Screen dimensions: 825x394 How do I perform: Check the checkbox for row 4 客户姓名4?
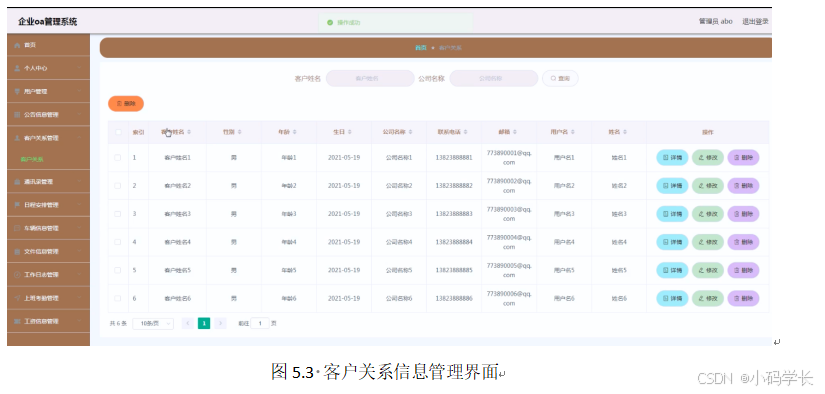click(x=118, y=242)
